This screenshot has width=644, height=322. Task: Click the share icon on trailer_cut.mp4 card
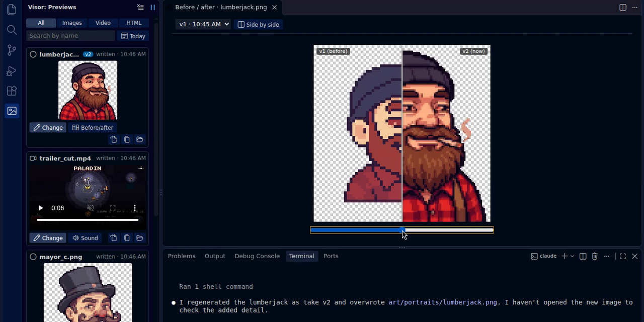(114, 238)
